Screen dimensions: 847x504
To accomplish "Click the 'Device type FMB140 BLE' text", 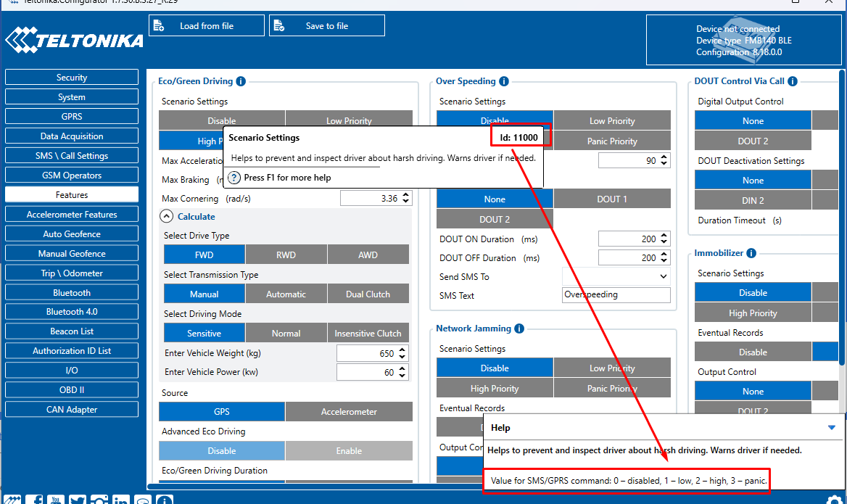I will [744, 41].
